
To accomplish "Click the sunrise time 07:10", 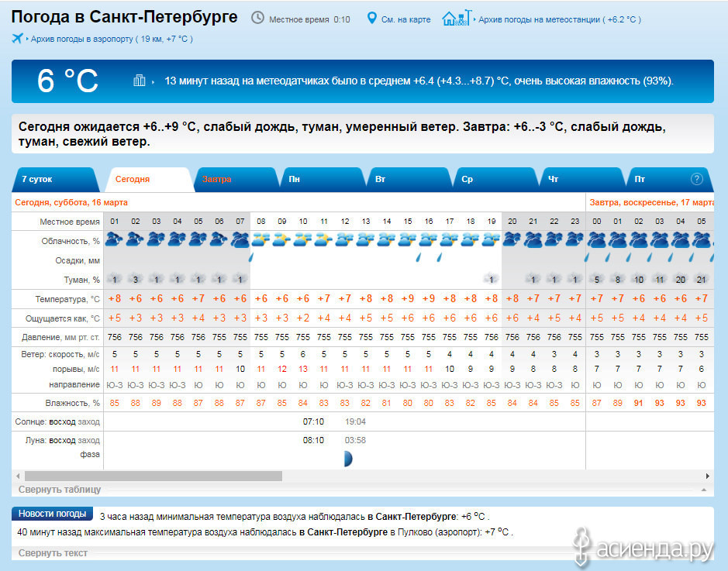I will (313, 421).
